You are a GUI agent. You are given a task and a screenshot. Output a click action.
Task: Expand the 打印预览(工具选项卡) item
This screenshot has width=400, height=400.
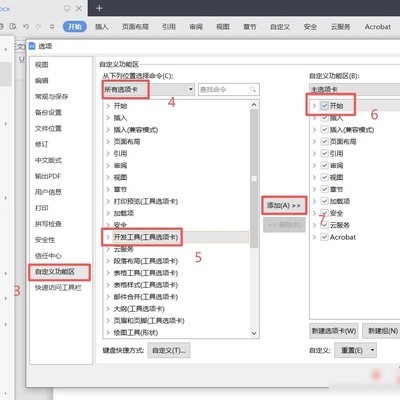click(x=108, y=201)
